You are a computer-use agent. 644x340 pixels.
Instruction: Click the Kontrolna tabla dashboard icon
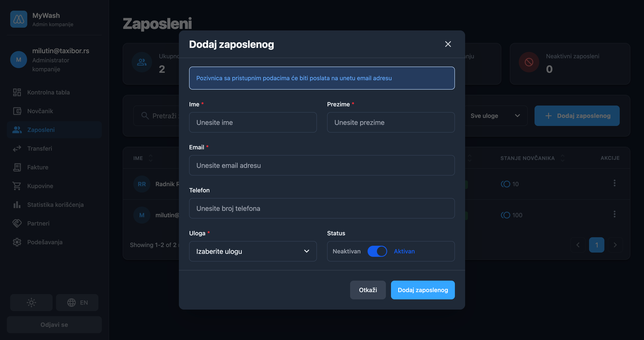pos(17,92)
